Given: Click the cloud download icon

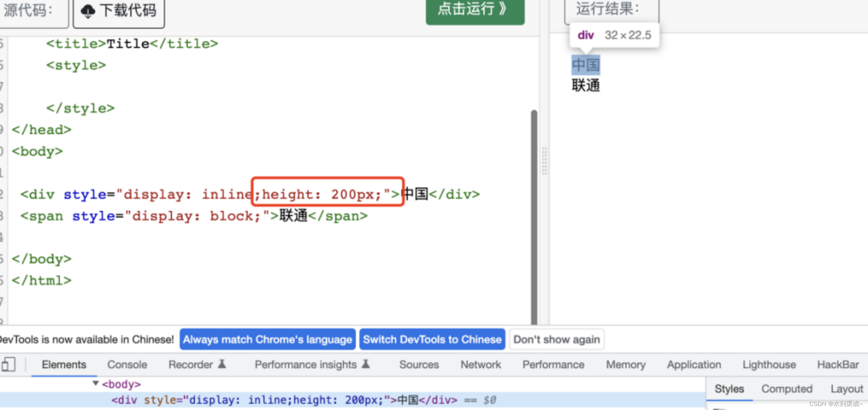Looking at the screenshot, I should coord(88,11).
